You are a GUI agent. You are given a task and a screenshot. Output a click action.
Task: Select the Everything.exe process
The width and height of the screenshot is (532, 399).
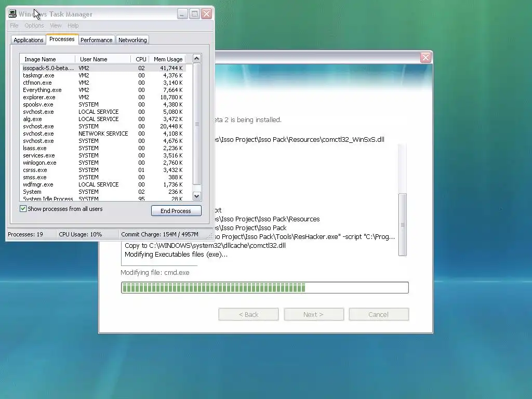click(x=103, y=90)
